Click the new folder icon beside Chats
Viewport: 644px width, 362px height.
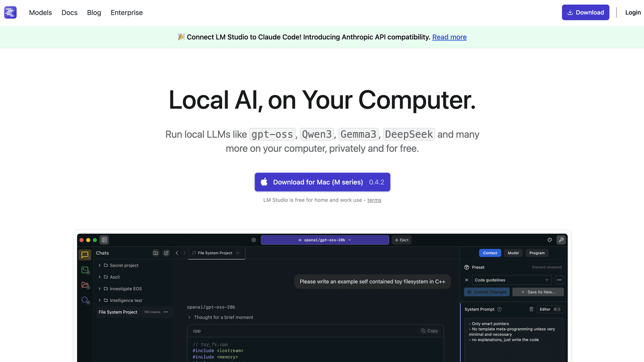pyautogui.click(x=156, y=253)
